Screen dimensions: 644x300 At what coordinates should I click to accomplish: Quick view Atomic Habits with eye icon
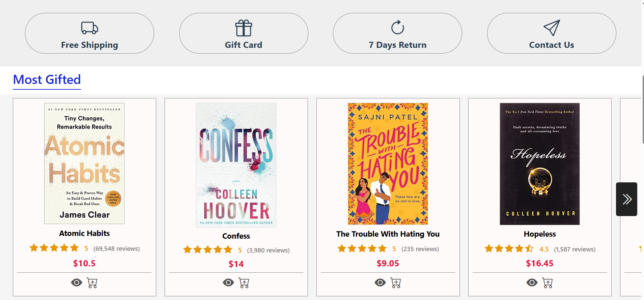click(x=77, y=282)
